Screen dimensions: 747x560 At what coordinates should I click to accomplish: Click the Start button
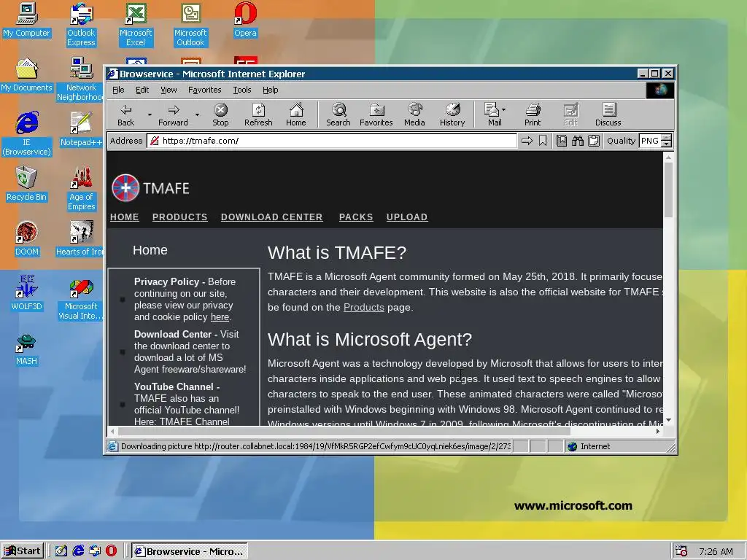tap(23, 551)
